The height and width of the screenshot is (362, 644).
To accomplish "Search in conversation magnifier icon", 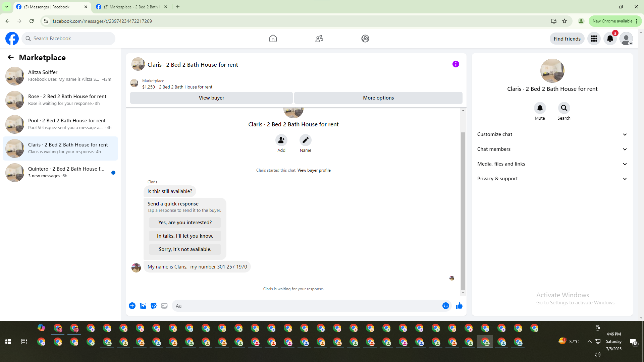I will tap(564, 108).
